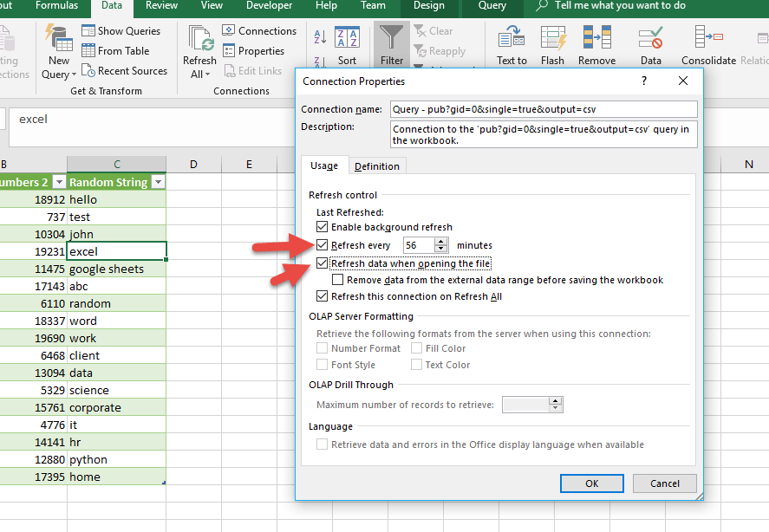Open the Developer ribbon tab
The height and width of the screenshot is (532, 769).
(270, 5)
